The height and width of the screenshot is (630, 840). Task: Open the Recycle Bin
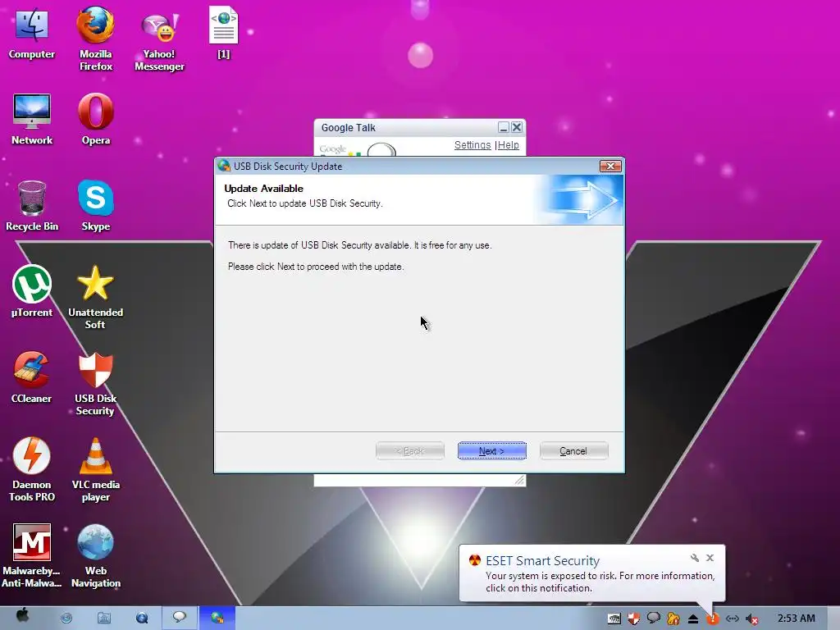[x=32, y=206]
